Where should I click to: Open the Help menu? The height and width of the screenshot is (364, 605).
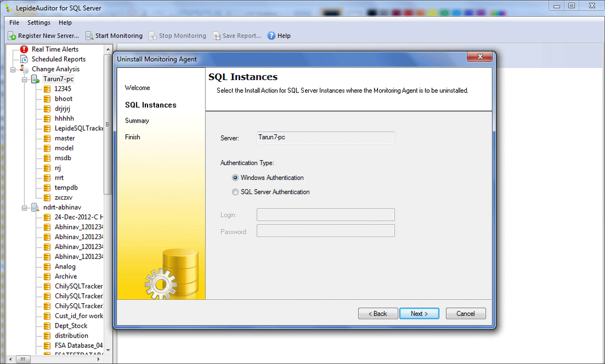[x=65, y=23]
